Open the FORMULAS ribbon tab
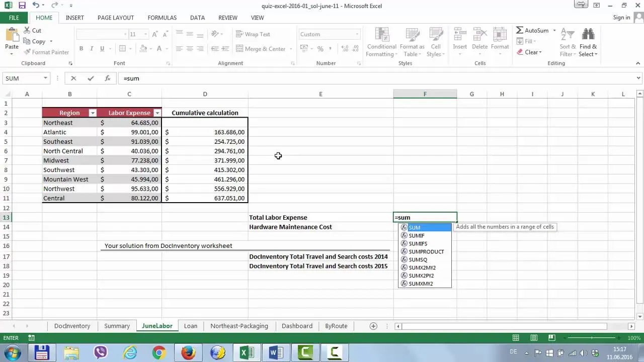 pos(162,18)
